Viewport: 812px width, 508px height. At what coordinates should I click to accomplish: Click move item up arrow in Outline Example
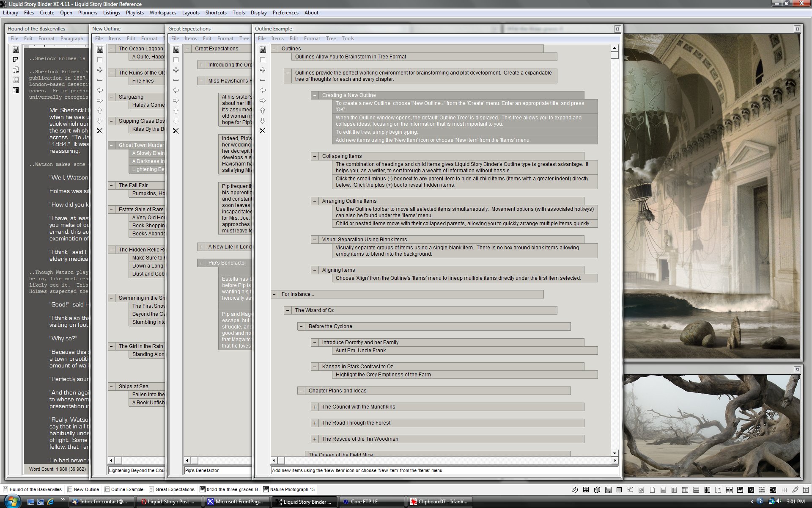[x=262, y=110]
